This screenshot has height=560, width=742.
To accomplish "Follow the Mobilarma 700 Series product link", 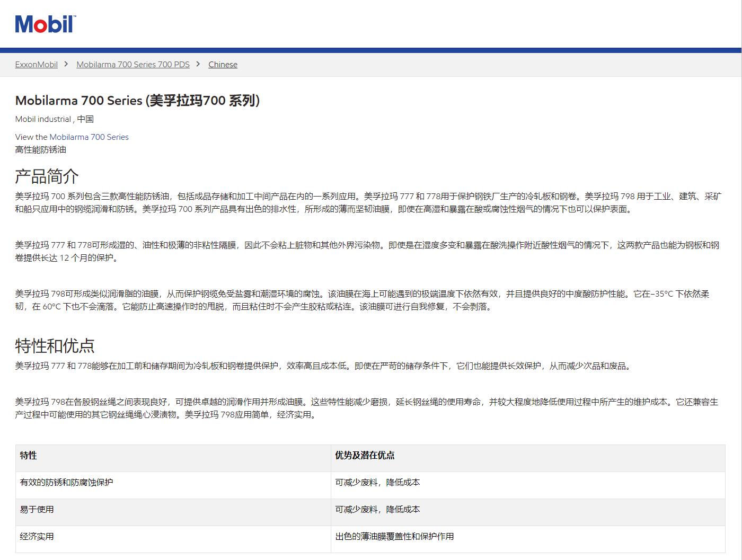I will 89,137.
